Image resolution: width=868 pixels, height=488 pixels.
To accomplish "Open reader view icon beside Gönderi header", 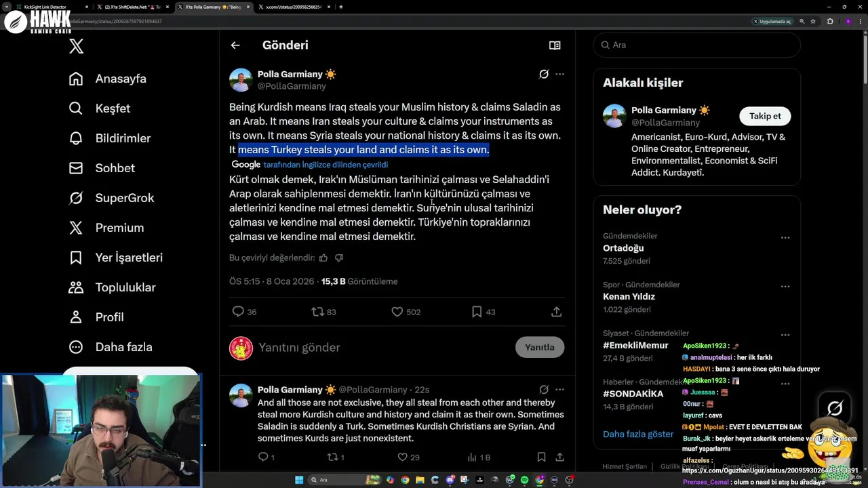I will pyautogui.click(x=555, y=45).
